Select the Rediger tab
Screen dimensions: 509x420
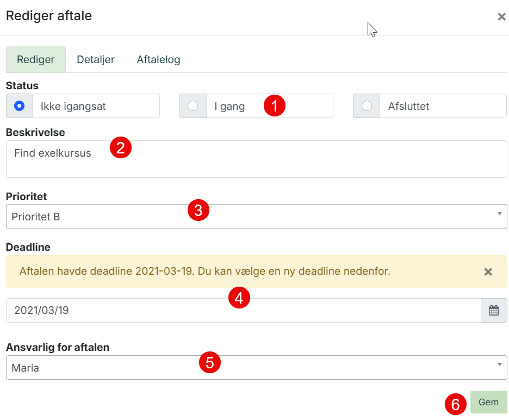36,59
